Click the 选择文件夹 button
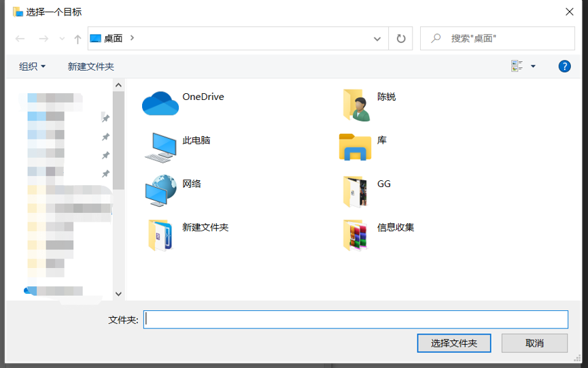 (x=454, y=344)
